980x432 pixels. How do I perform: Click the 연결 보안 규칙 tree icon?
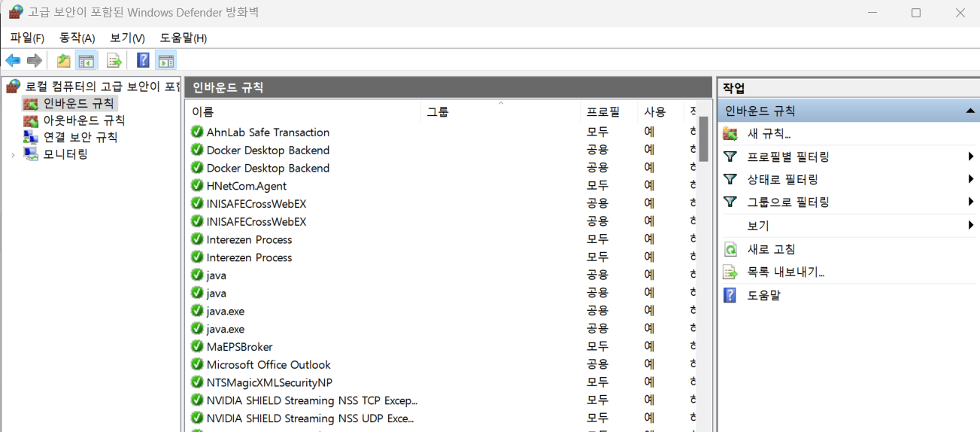point(30,137)
